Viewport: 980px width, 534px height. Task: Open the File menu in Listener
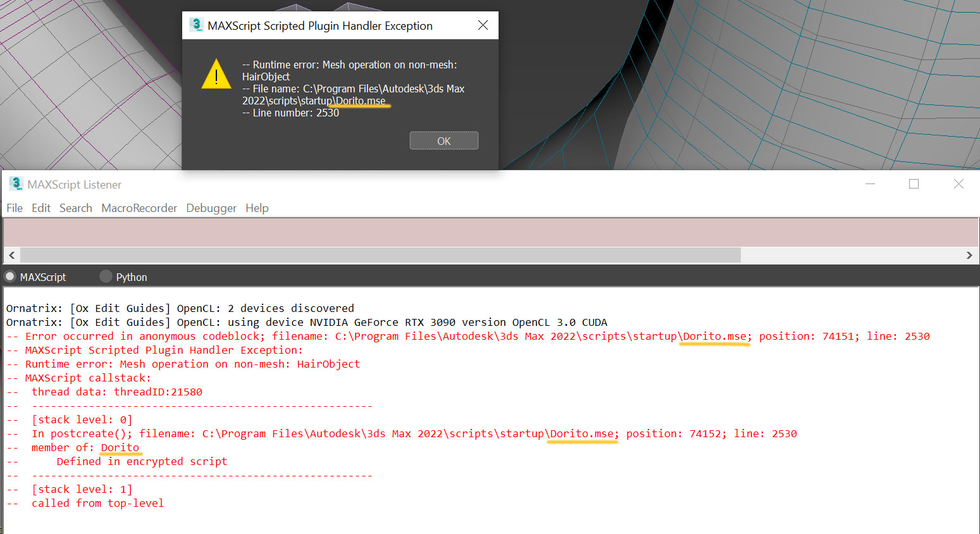coord(15,208)
